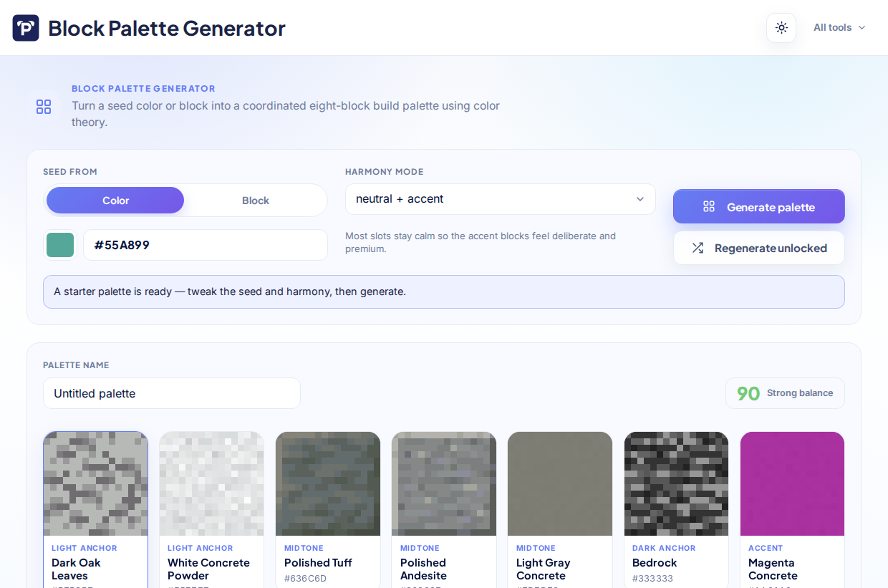The width and height of the screenshot is (888, 588).
Task: Select the Dark Oak Leaves block card
Action: (x=95, y=509)
